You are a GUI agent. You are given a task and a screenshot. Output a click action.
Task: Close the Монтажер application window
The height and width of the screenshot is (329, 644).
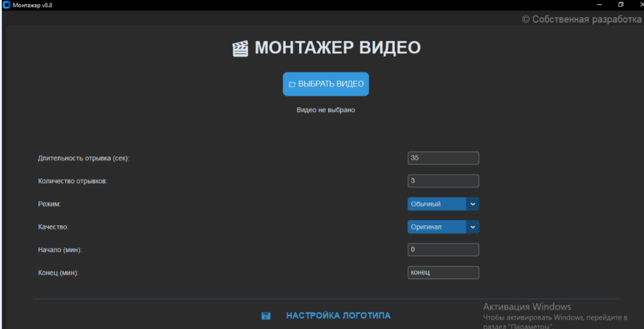point(639,5)
